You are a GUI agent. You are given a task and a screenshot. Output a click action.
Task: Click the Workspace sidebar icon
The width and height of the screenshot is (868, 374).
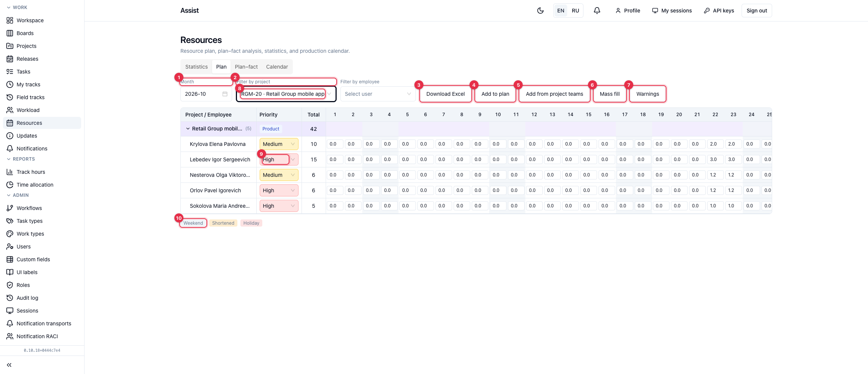pyautogui.click(x=10, y=20)
